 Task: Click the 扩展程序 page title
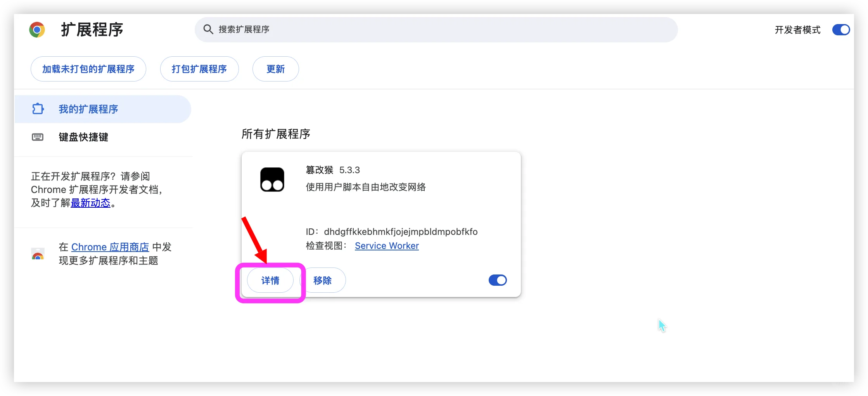(92, 30)
